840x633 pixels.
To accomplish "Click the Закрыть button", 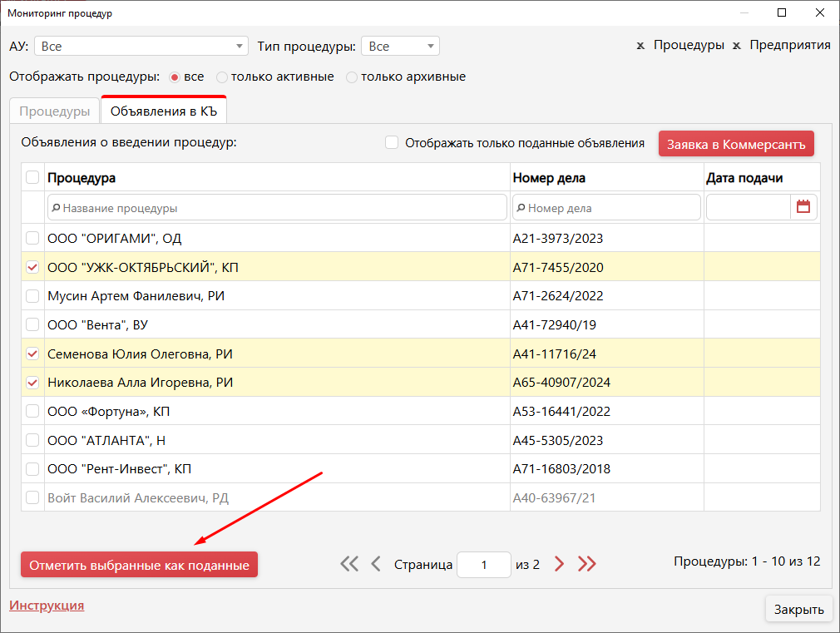I will (x=798, y=610).
